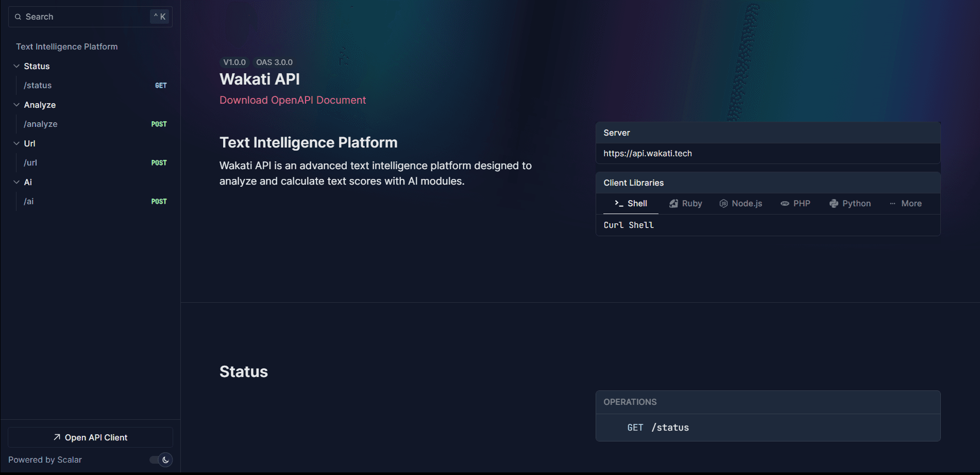Screen dimensions: 980x475
Task: Click the arrow icon on Open API Client
Action: [57, 437]
